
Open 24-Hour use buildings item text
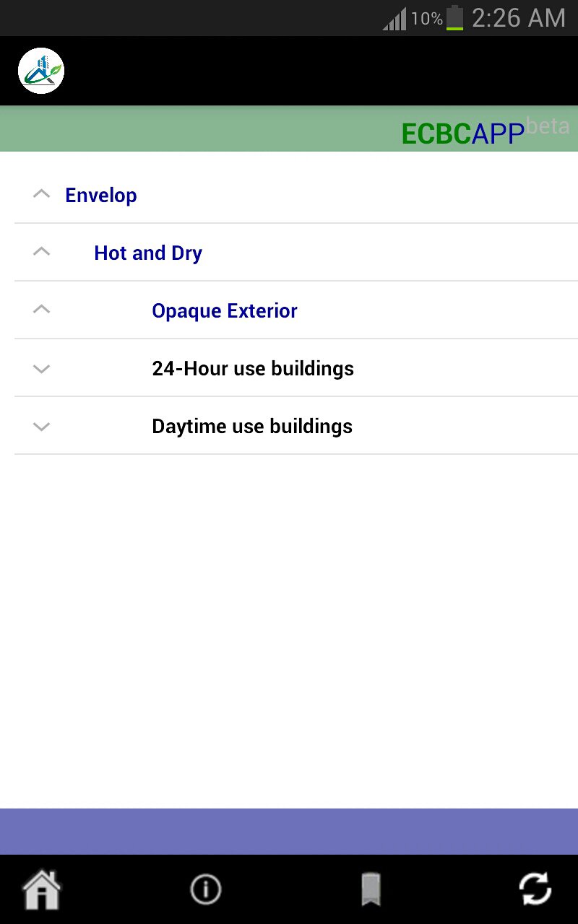tap(253, 368)
